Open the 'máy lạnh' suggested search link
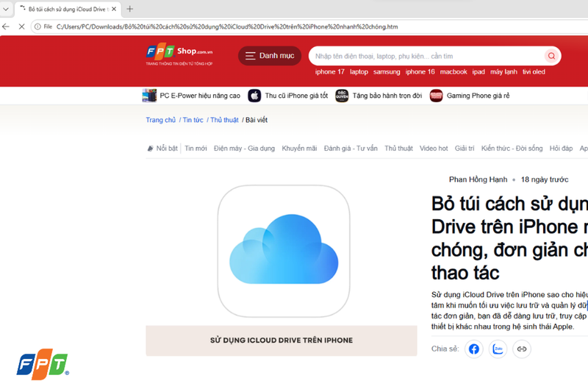588x392 pixels. (x=503, y=71)
